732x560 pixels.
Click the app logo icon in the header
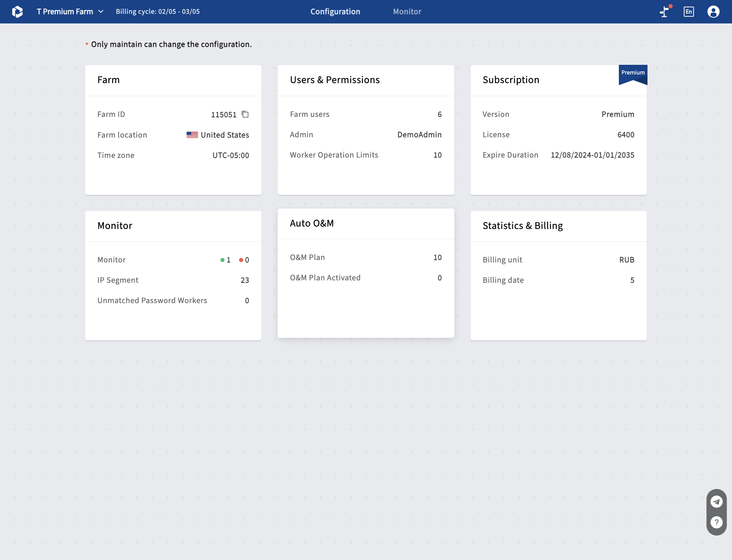pyautogui.click(x=17, y=12)
